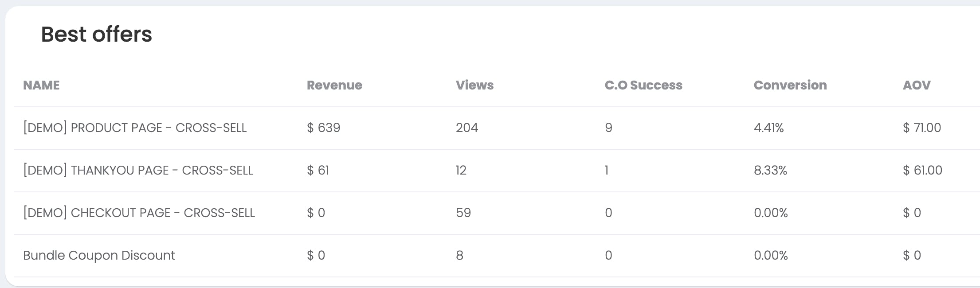This screenshot has height=288, width=980.
Task: Click the 4.41% conversion value
Action: pyautogui.click(x=769, y=128)
